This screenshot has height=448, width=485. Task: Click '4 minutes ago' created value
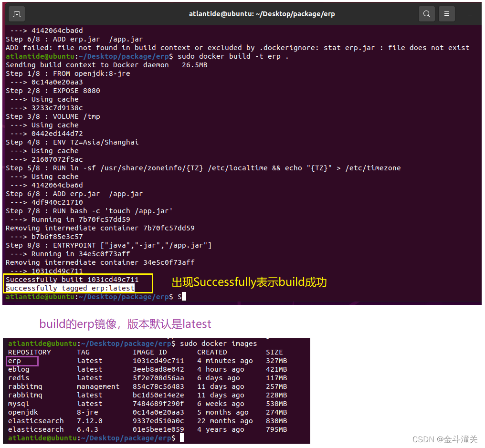pyautogui.click(x=225, y=361)
